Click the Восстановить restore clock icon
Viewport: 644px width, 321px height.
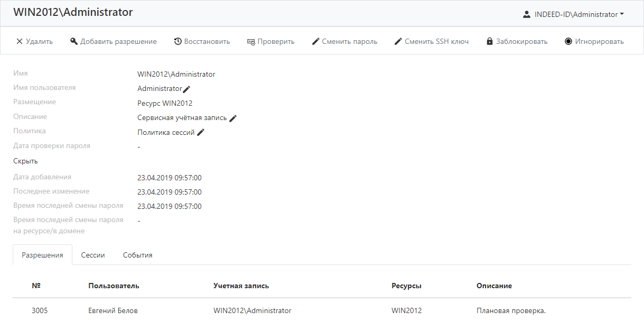coord(178,41)
